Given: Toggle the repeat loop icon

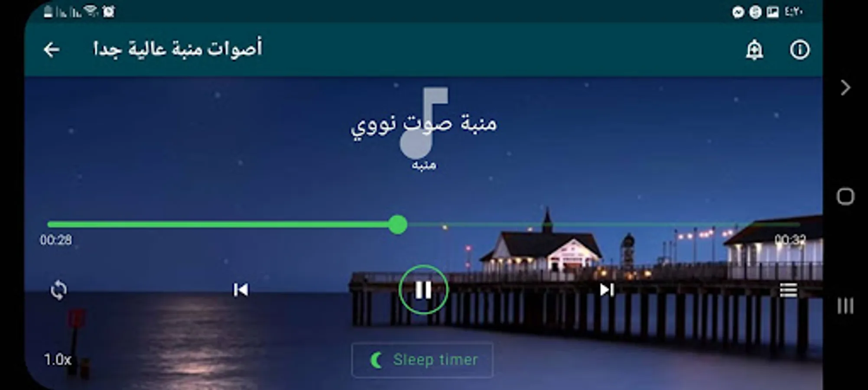Looking at the screenshot, I should click(59, 290).
